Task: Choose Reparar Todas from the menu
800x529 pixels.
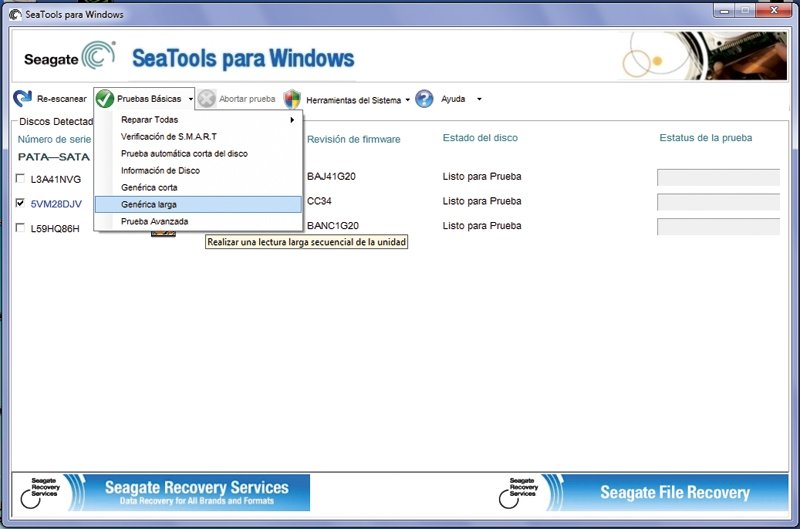Action: pos(199,119)
